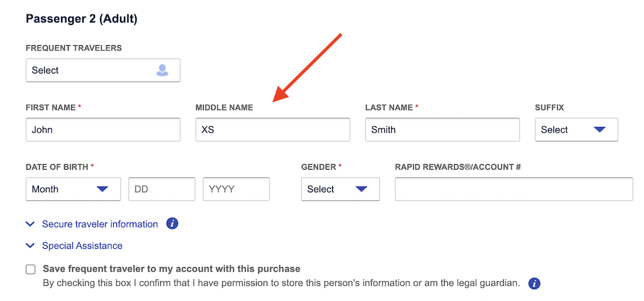
Task: Expand the Special Assistance section
Action: 82,246
